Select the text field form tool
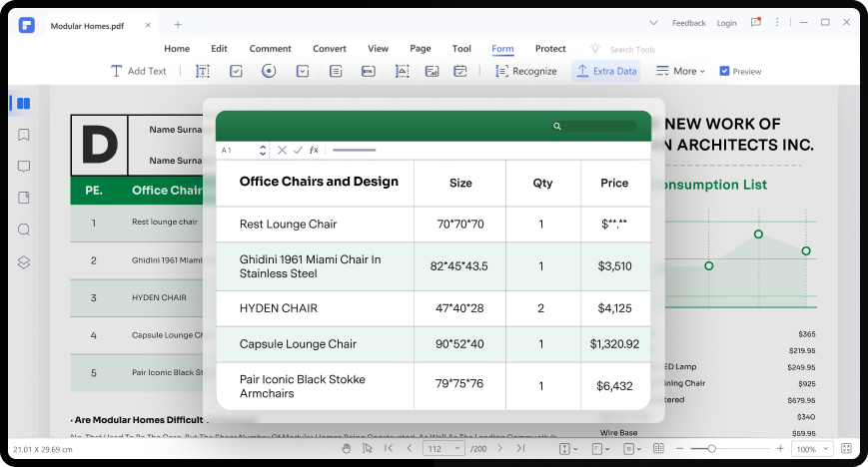 click(x=203, y=71)
